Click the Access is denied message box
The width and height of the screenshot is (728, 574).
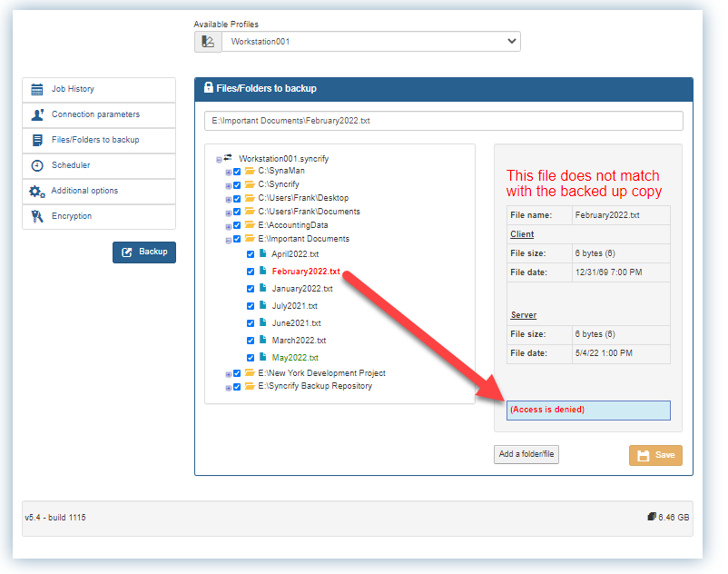point(588,411)
